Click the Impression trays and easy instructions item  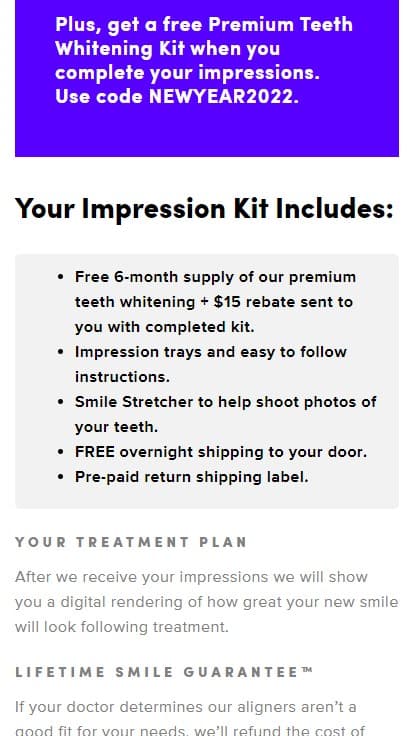pyautogui.click(x=211, y=364)
